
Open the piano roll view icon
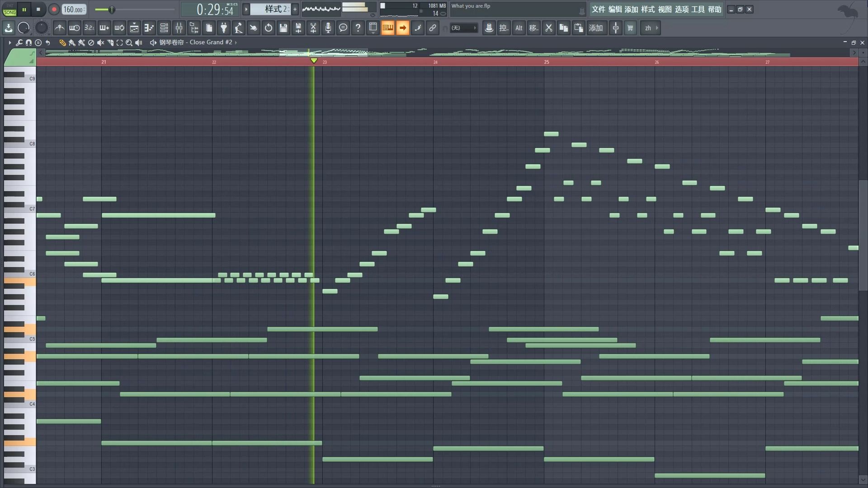pyautogui.click(x=149, y=28)
